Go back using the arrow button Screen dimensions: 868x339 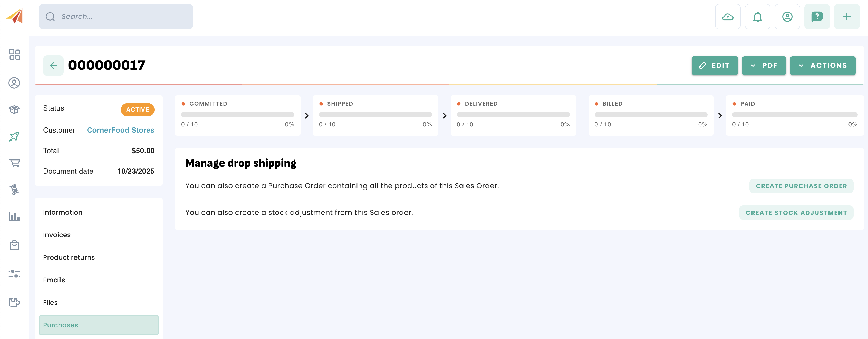[53, 66]
